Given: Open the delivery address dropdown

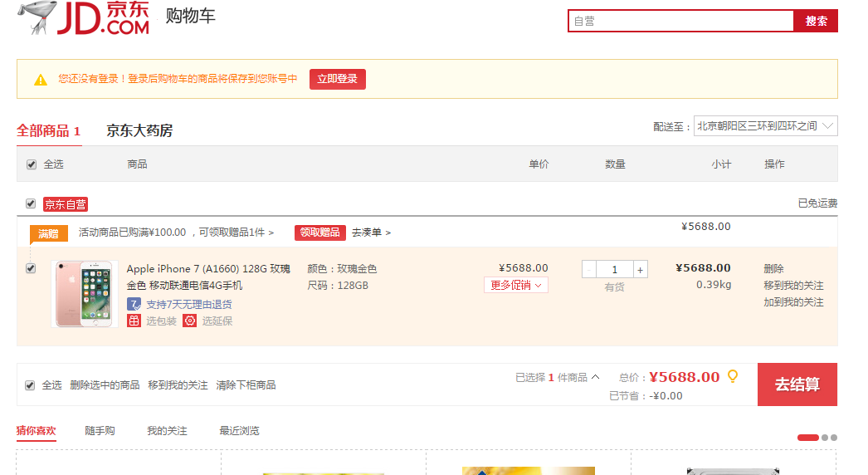Looking at the screenshot, I should pyautogui.click(x=765, y=126).
